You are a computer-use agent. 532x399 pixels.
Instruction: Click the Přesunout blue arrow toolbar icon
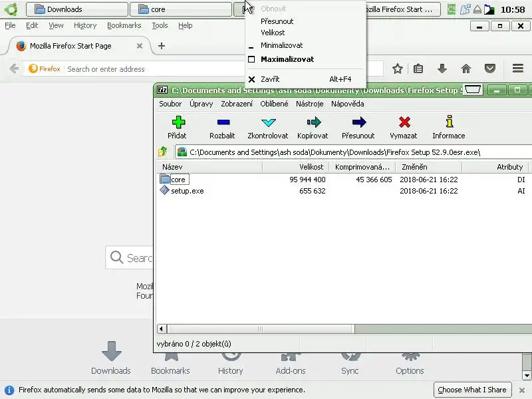(x=359, y=122)
